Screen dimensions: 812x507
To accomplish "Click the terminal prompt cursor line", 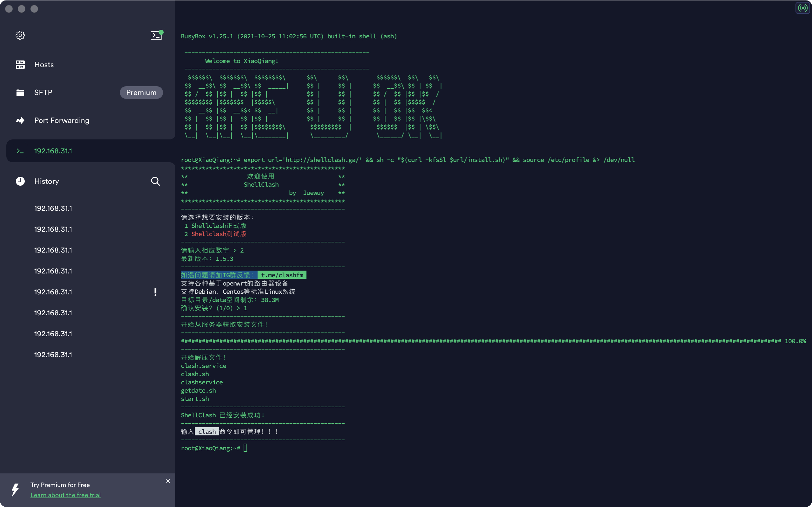I will tap(245, 448).
